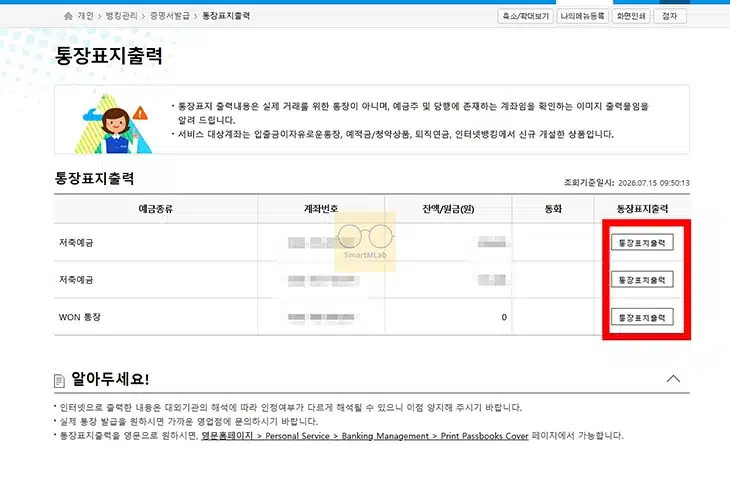Open 증명서발급 breadcrumb link

coord(169,16)
